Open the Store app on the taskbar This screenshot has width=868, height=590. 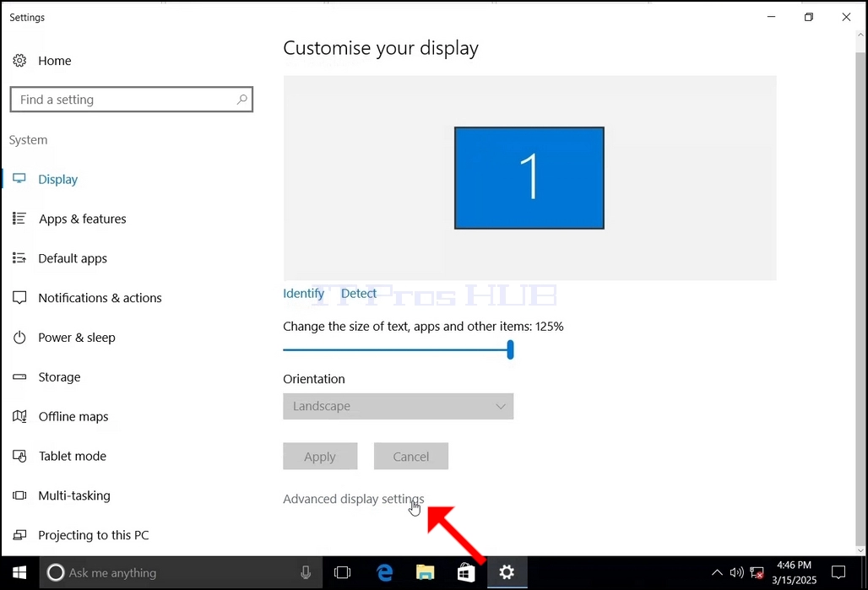click(466, 572)
